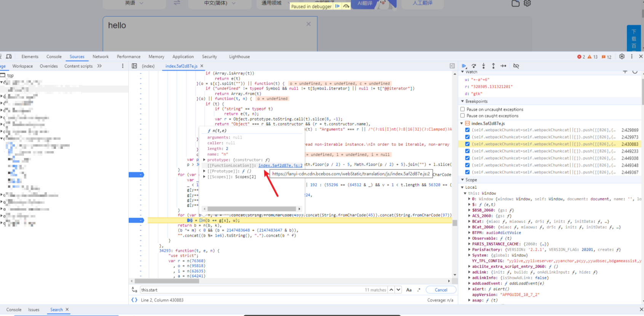Viewport: 644px width, 316px height.
Task: Enable Pause on caught exceptions
Action: click(462, 116)
